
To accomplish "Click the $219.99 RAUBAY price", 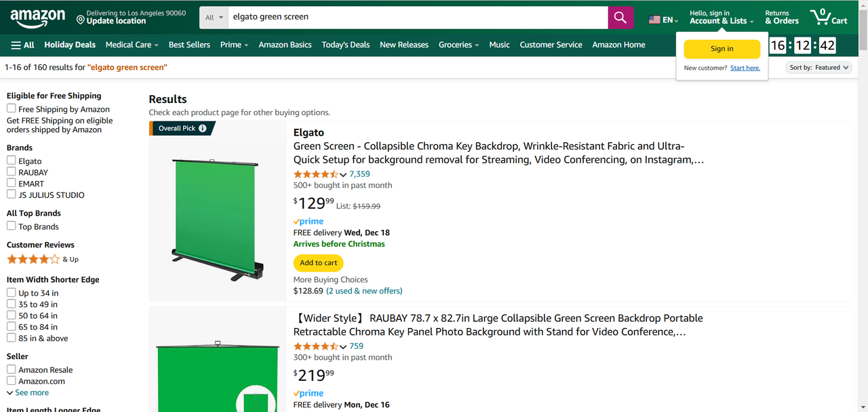I will coord(314,375).
